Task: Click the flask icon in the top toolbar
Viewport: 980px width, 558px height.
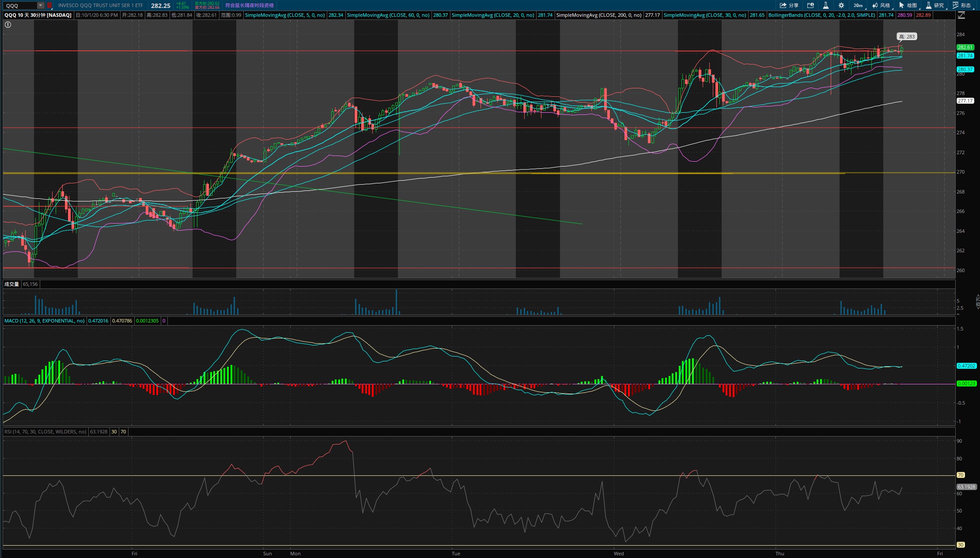Action: point(825,5)
